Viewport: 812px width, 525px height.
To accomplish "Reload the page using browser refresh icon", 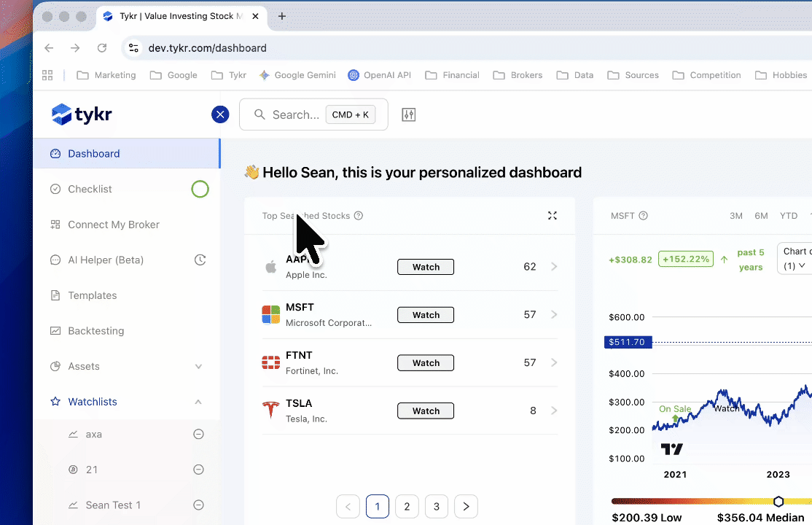I will (x=102, y=48).
